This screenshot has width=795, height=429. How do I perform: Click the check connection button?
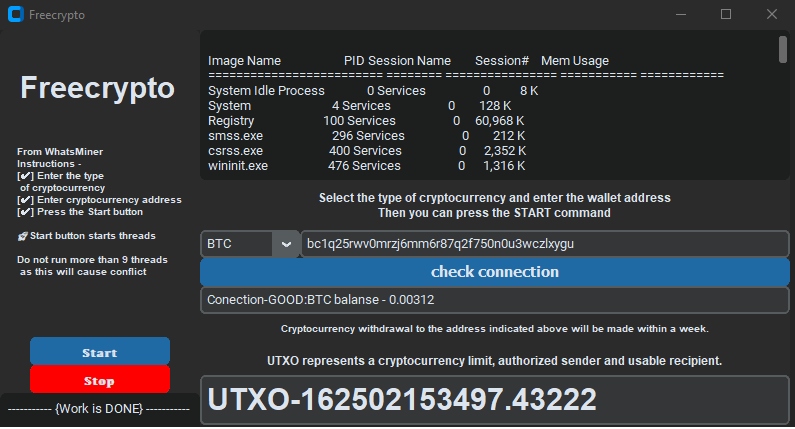[x=494, y=272]
